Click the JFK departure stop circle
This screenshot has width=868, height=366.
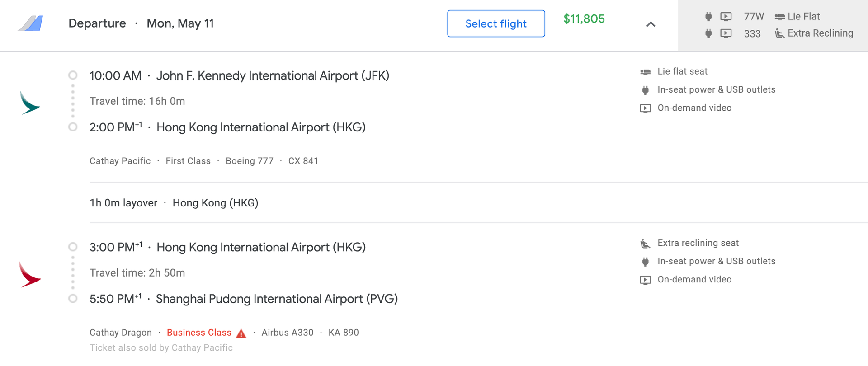pos(73,75)
